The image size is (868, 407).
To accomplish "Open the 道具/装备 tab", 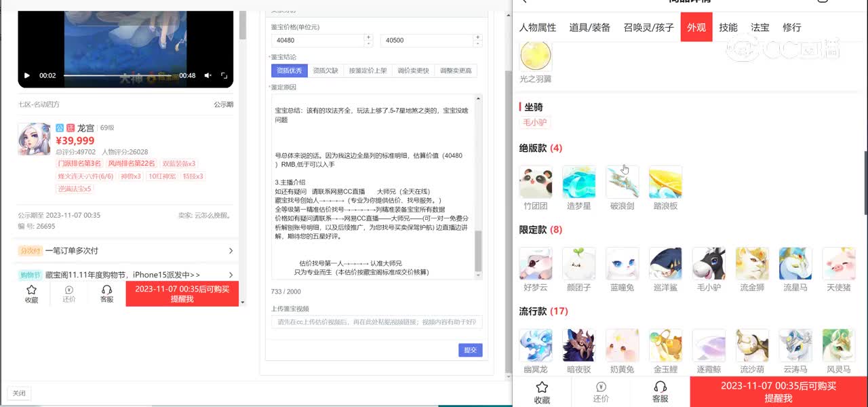I will click(x=589, y=27).
